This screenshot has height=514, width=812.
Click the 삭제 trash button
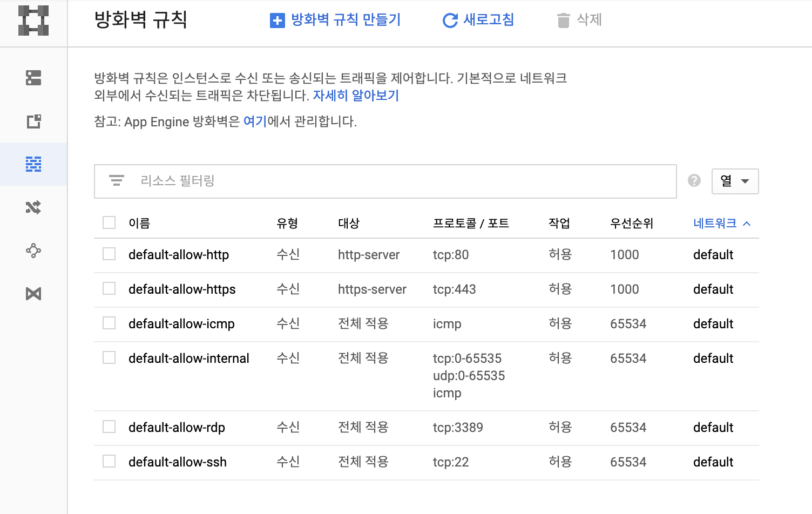point(579,20)
